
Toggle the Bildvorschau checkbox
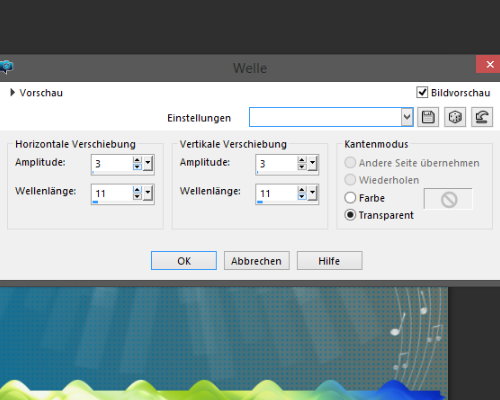(x=422, y=92)
